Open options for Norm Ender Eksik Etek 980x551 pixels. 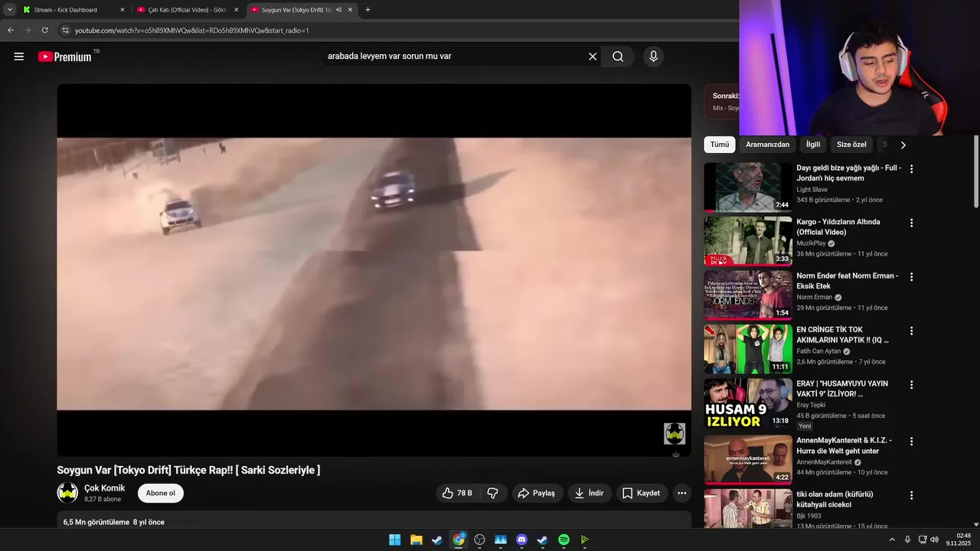911,277
